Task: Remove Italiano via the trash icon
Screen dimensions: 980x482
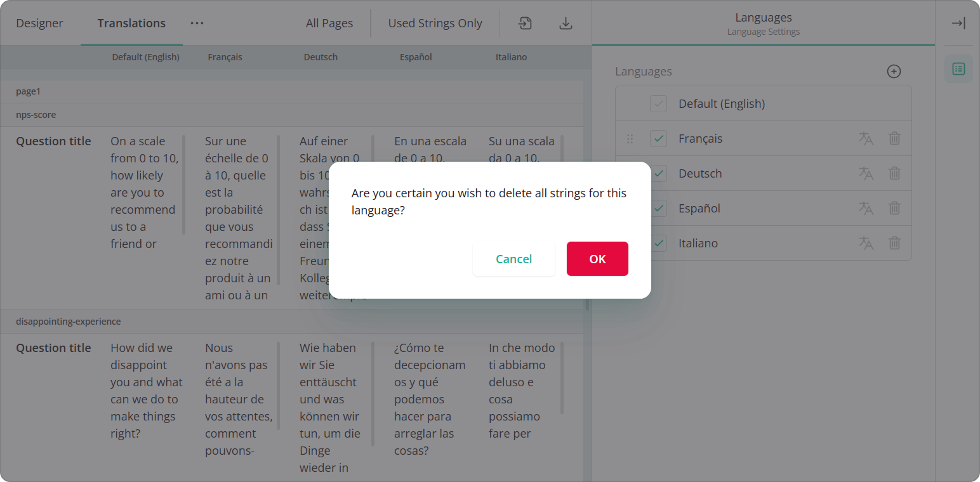Action: tap(894, 243)
